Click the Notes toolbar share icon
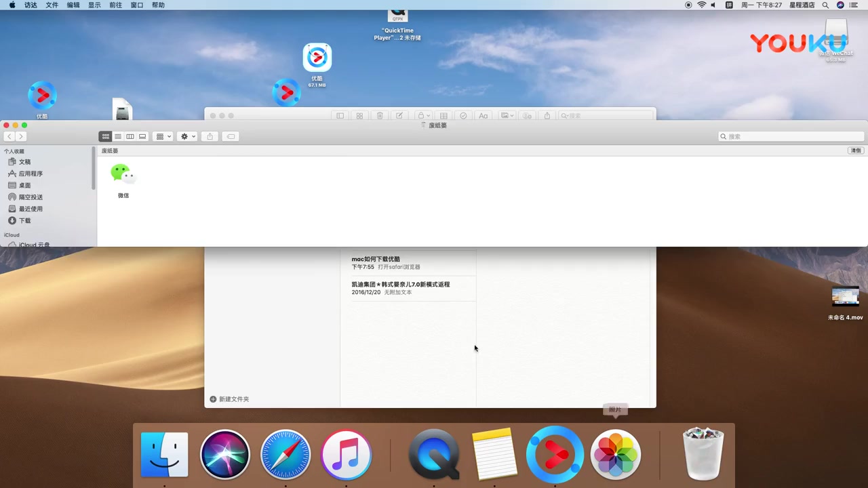868x488 pixels. tap(547, 116)
